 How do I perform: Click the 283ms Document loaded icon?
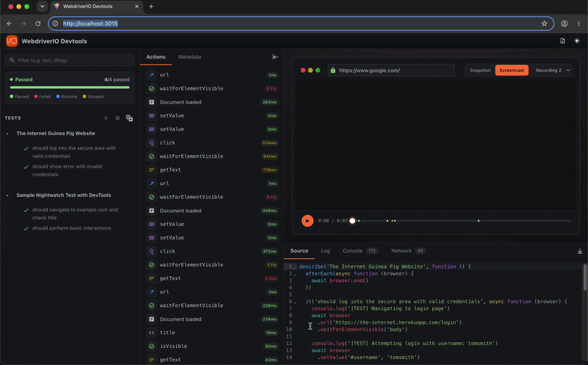point(151,102)
